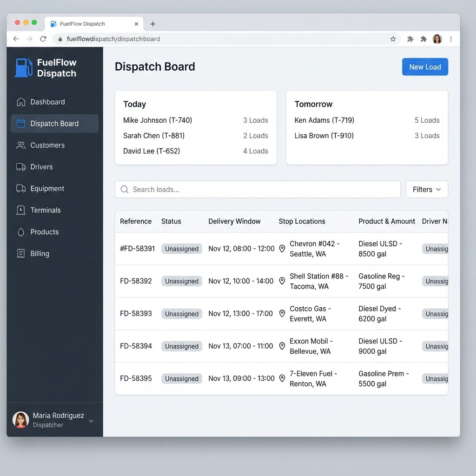
Task: Go to Dashboard menu item
Action: click(55, 102)
